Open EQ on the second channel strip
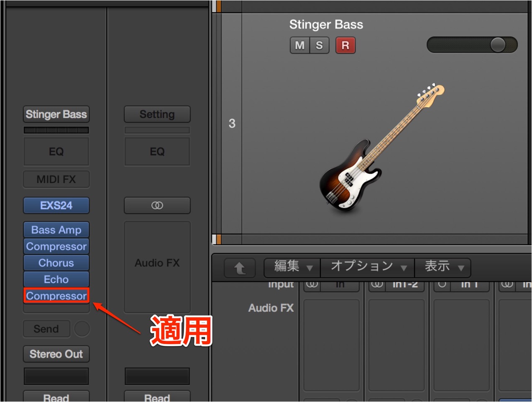Screen dimensions: 532x402 tap(157, 152)
